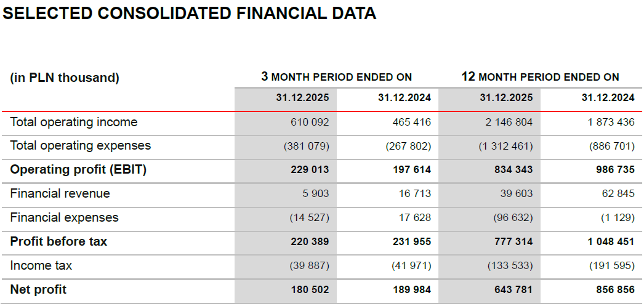Image resolution: width=644 pixels, height=306 pixels.
Task: Click the '12 month period ended on' header
Action: (x=540, y=77)
